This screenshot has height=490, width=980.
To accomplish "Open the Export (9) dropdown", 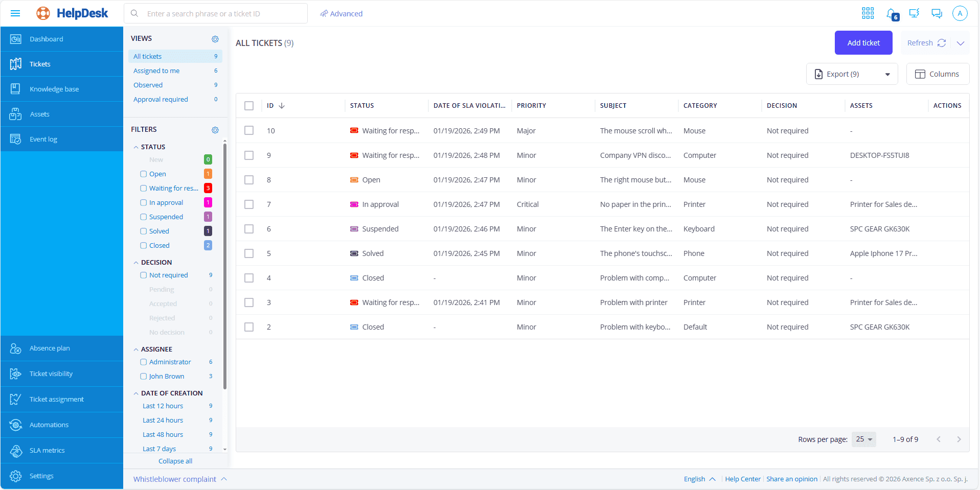I will 852,74.
